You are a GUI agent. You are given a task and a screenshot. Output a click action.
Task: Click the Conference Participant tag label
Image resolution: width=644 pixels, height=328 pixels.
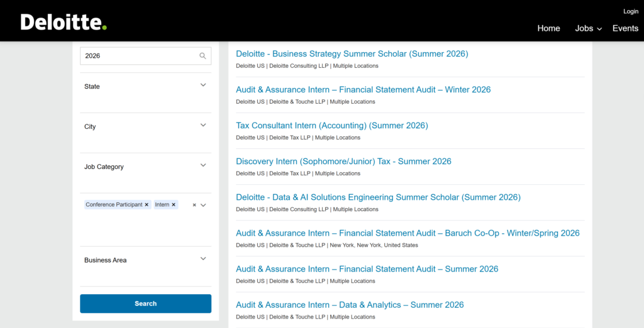[x=114, y=205]
